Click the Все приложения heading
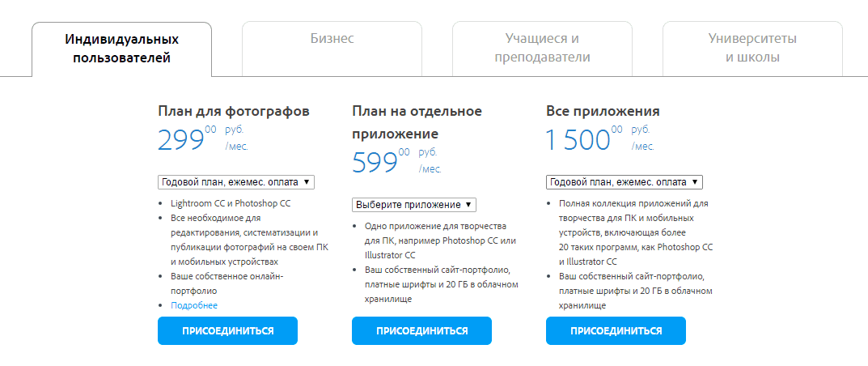This screenshot has width=868, height=366. click(603, 111)
